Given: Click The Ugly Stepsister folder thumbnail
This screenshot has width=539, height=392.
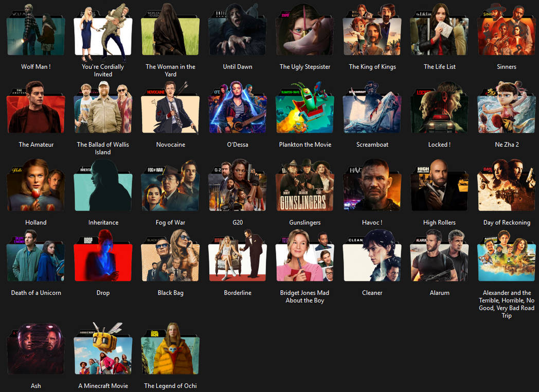Looking at the screenshot, I should pos(305,29).
